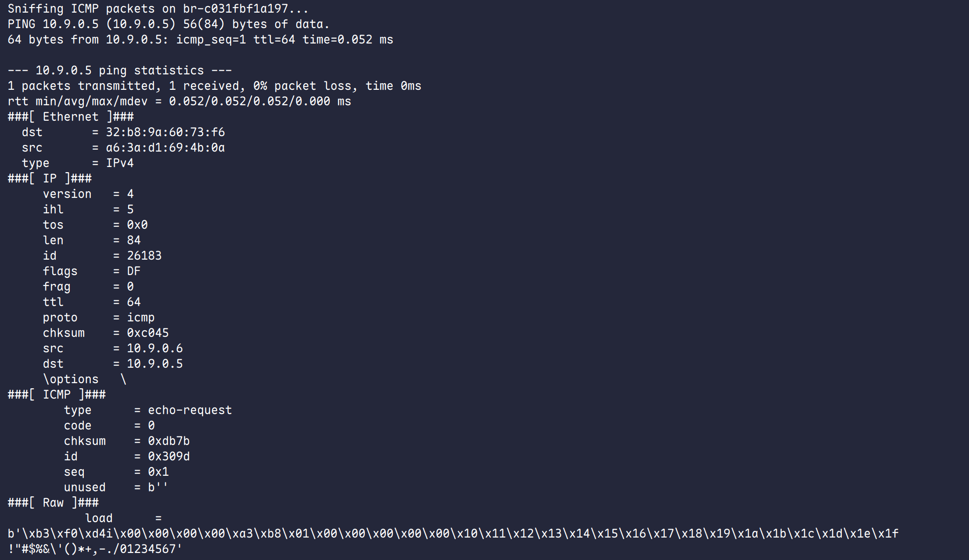Click the ICMP layer header line
The image size is (969, 560).
click(x=57, y=394)
